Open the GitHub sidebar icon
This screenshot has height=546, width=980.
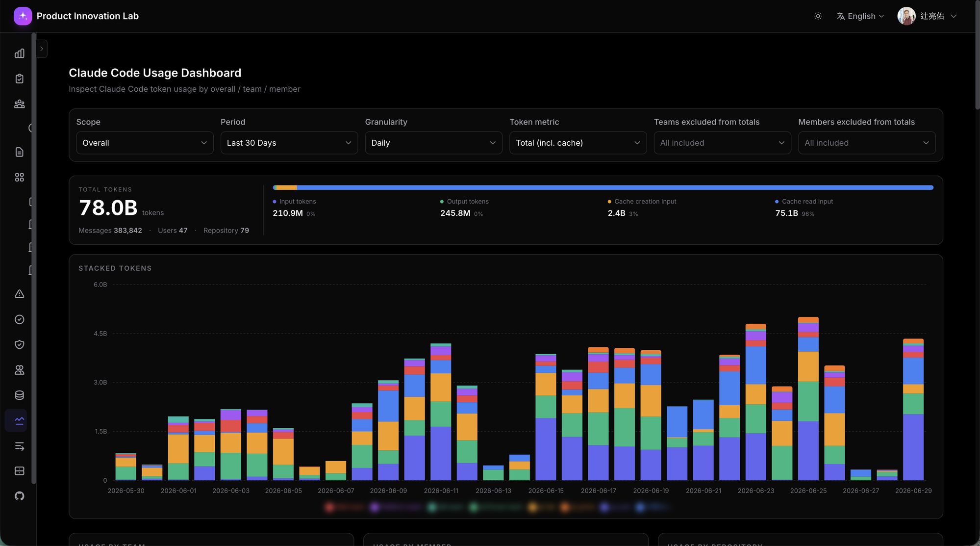(x=20, y=496)
